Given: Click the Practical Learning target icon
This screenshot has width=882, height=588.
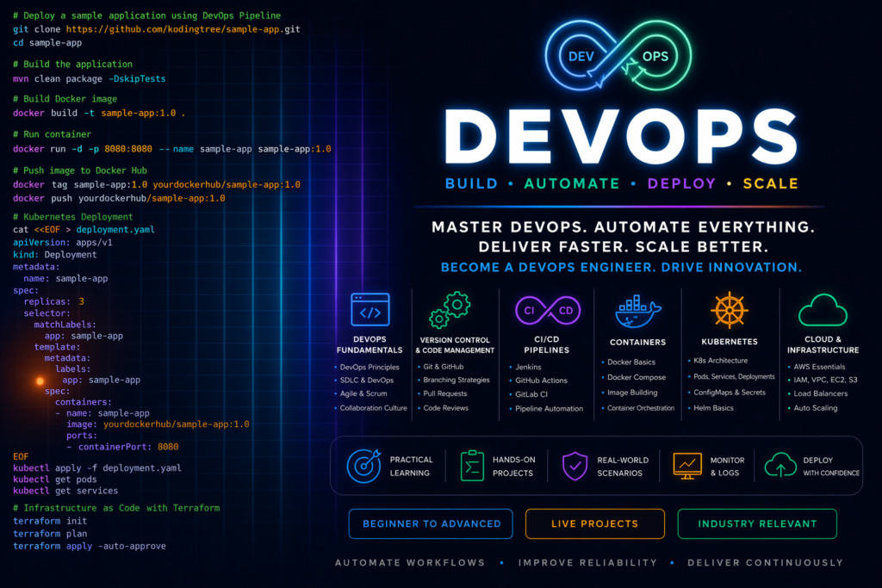Looking at the screenshot, I should point(363,466).
